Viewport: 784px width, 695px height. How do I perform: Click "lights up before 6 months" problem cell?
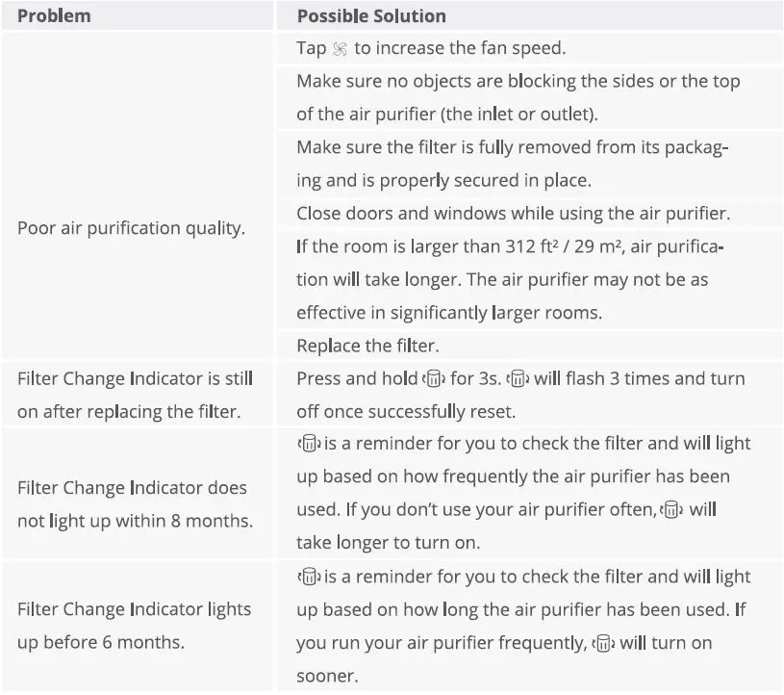coord(134,627)
